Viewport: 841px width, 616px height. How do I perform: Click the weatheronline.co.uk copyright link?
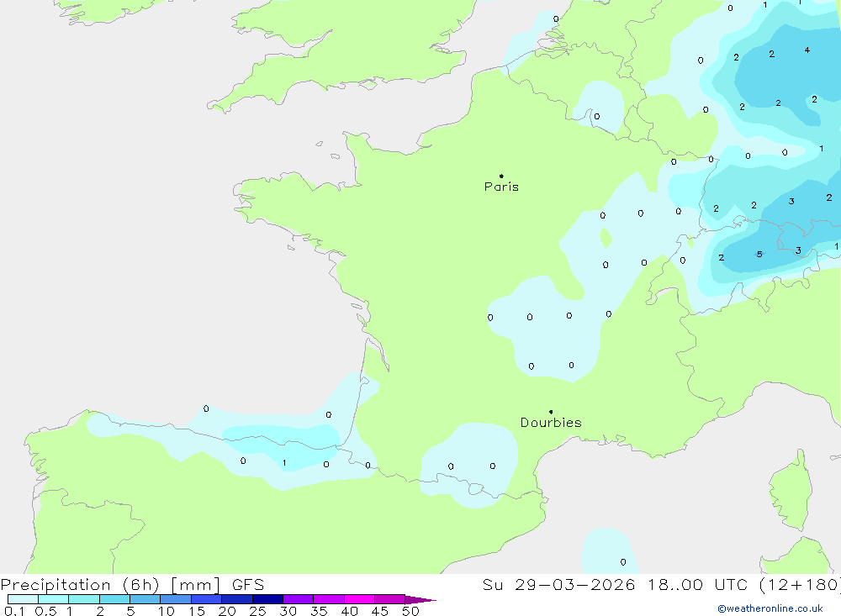(770, 608)
